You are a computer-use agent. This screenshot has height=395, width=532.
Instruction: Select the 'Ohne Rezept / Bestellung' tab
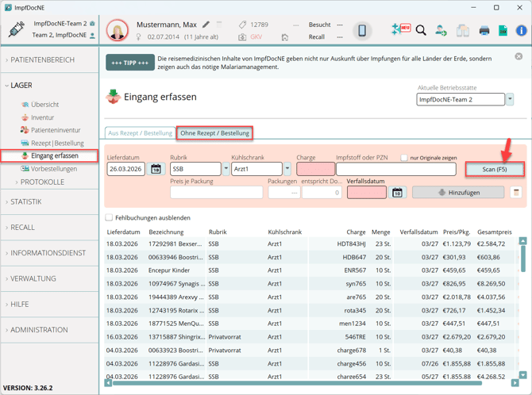(x=214, y=133)
